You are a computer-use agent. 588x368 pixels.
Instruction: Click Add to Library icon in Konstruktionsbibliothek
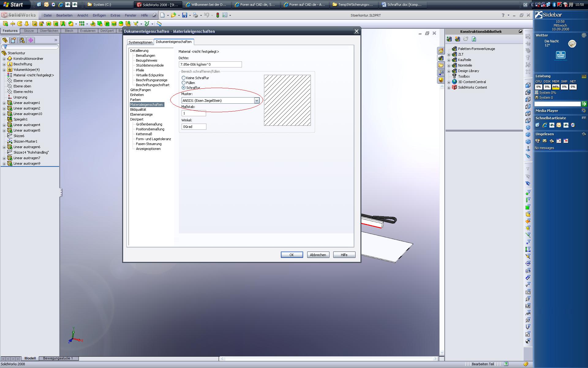coord(449,39)
